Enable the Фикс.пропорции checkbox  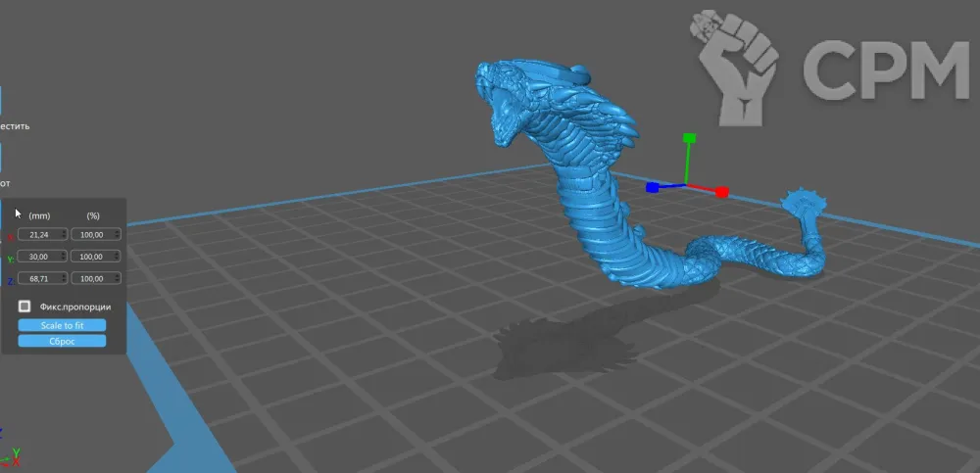point(25,307)
